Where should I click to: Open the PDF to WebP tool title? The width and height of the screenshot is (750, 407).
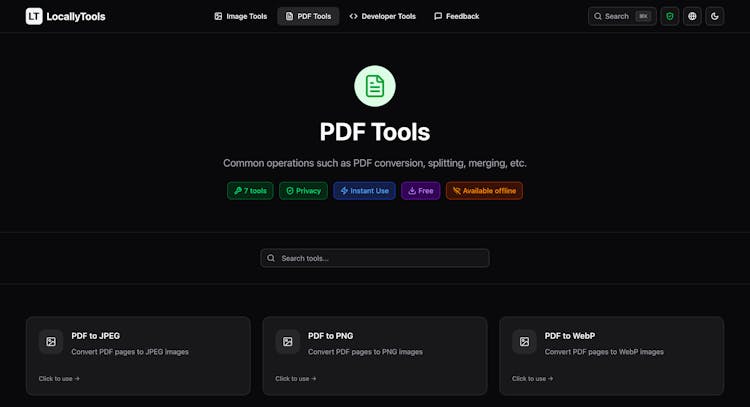(x=570, y=336)
